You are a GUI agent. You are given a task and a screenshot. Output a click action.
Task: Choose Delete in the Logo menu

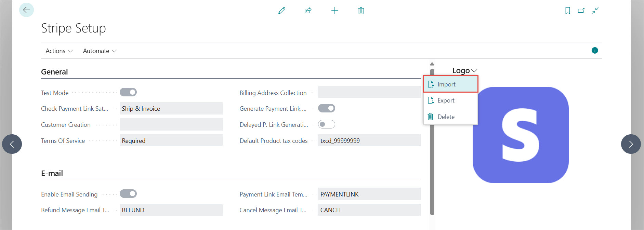coord(446,117)
